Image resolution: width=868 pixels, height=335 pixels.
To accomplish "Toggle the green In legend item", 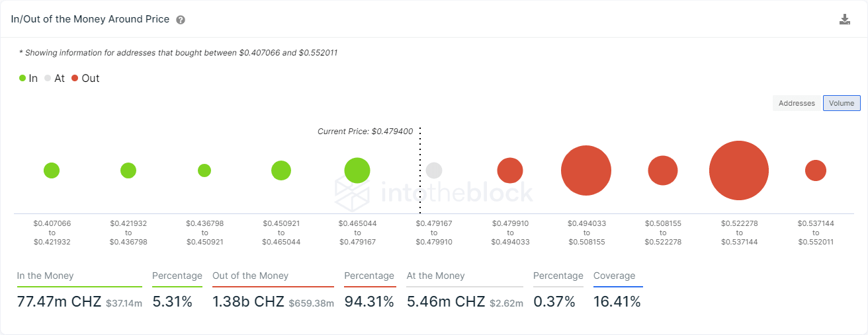I will tap(28, 78).
